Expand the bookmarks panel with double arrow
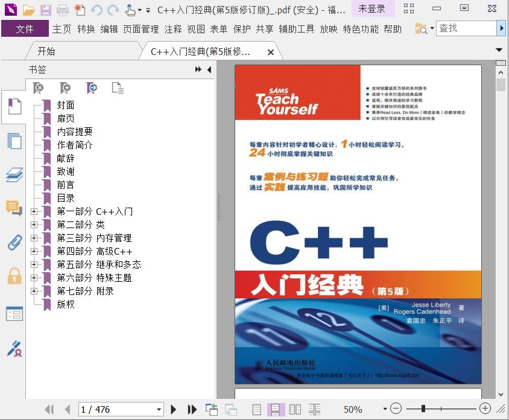Screen dimensions: 509x420 click(x=198, y=69)
